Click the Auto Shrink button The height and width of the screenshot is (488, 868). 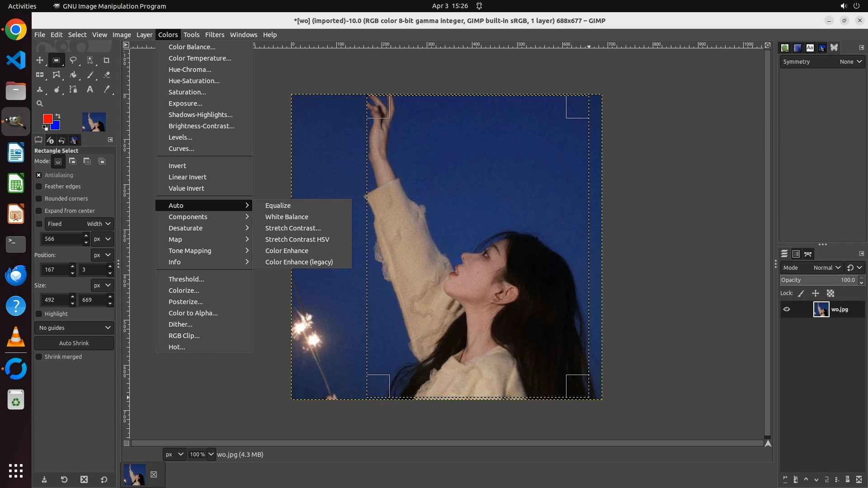pyautogui.click(x=74, y=343)
